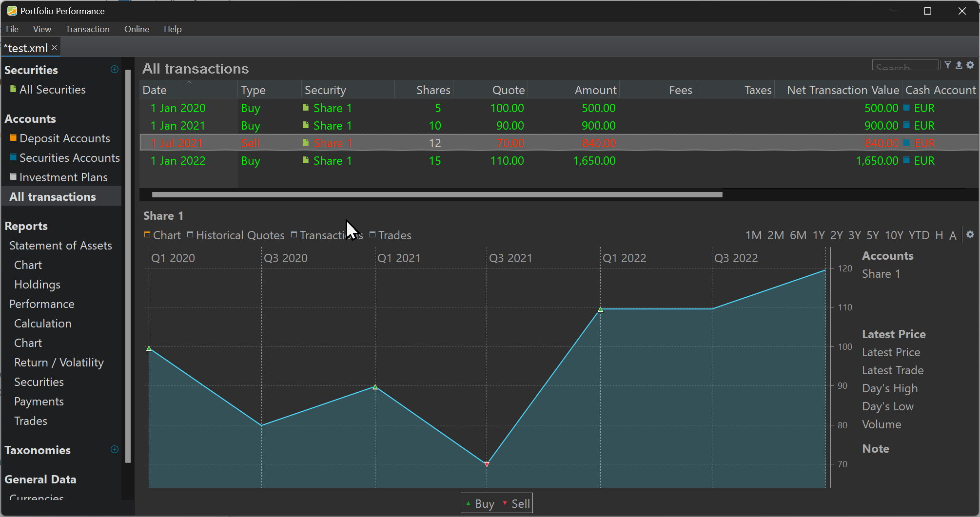Click the export data icon in All transactions
The height and width of the screenshot is (517, 980).
959,65
